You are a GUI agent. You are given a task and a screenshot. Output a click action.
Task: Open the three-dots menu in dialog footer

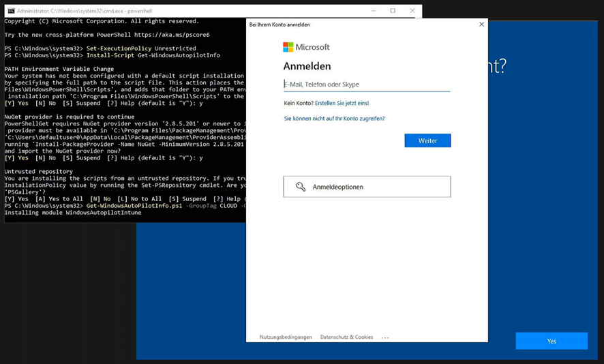point(385,337)
